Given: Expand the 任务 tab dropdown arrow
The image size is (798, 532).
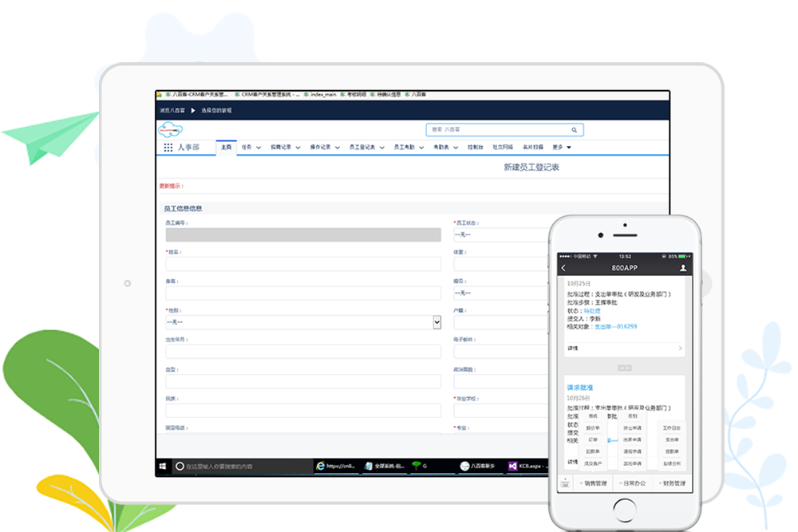Looking at the screenshot, I should tap(259, 148).
